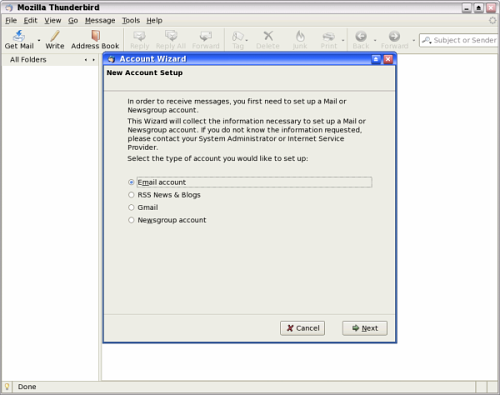The height and width of the screenshot is (395, 500).
Task: Shade the Account Wizard dialog window
Action: [x=376, y=59]
